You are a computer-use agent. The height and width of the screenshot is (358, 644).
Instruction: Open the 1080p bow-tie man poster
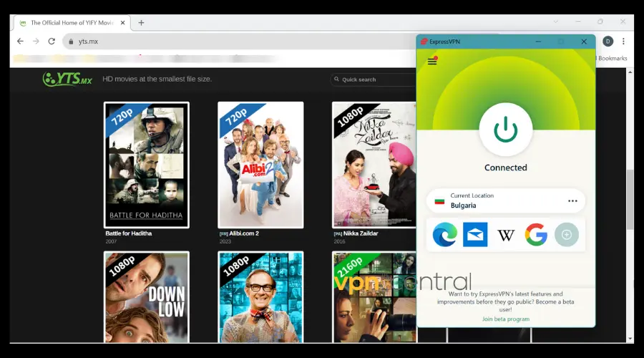[x=260, y=297]
